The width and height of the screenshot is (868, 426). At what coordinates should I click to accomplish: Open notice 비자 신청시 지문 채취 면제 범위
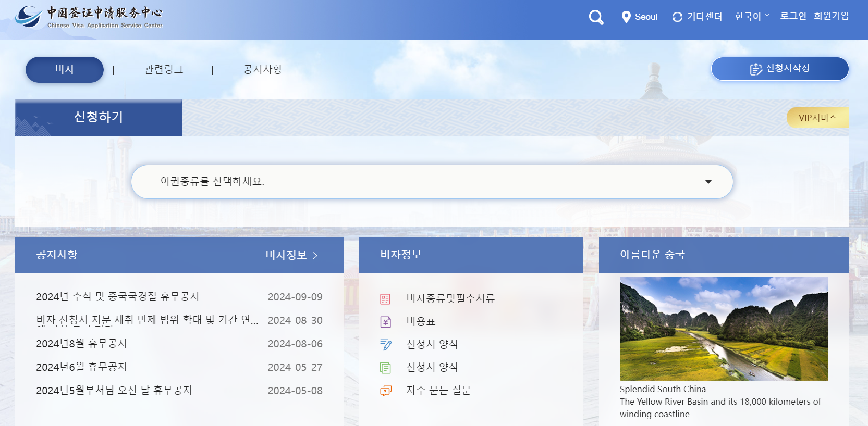pos(148,320)
